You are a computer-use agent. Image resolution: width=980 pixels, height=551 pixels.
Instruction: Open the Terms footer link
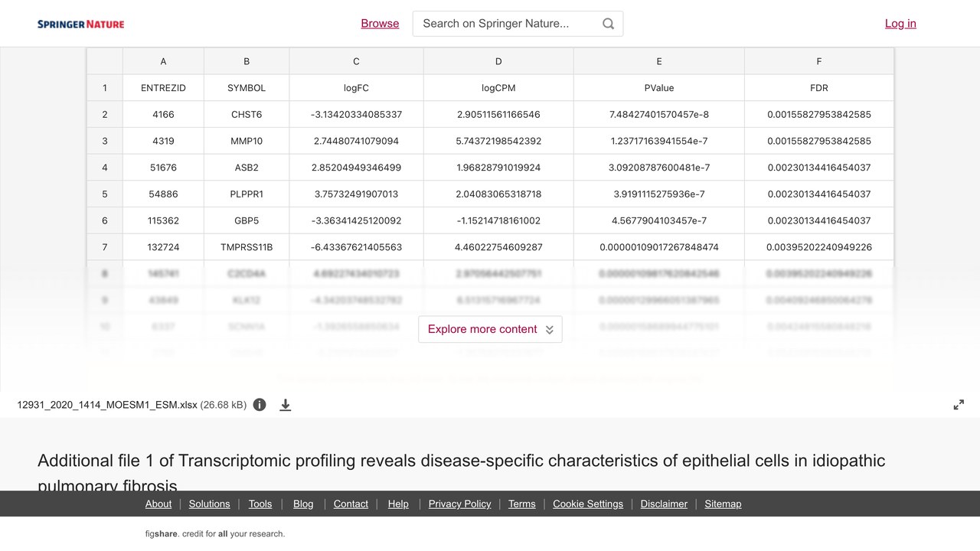point(521,504)
